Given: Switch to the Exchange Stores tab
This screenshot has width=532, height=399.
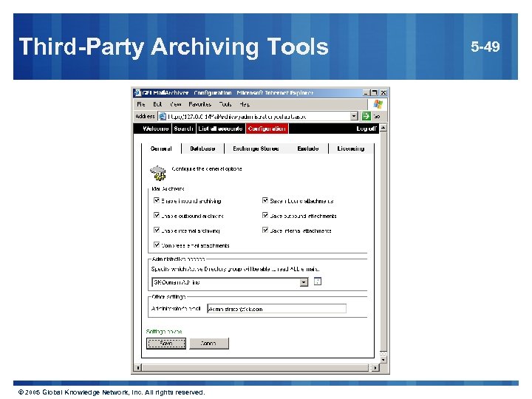Looking at the screenshot, I should [x=256, y=149].
